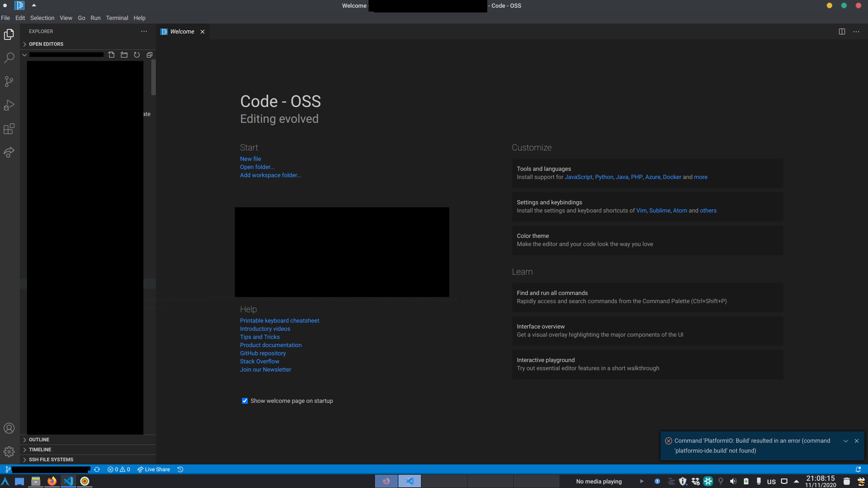
Task: Refresh the explorer file tree
Action: pos(137,54)
